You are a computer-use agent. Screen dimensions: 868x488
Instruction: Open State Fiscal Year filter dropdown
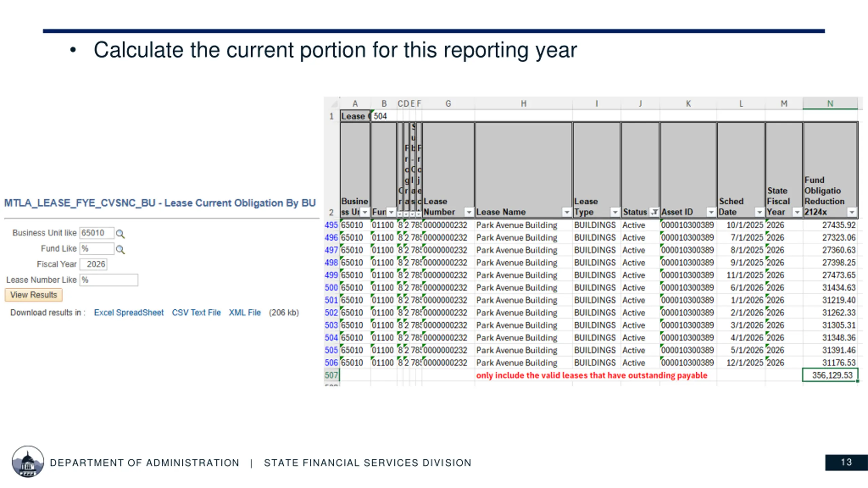point(797,212)
